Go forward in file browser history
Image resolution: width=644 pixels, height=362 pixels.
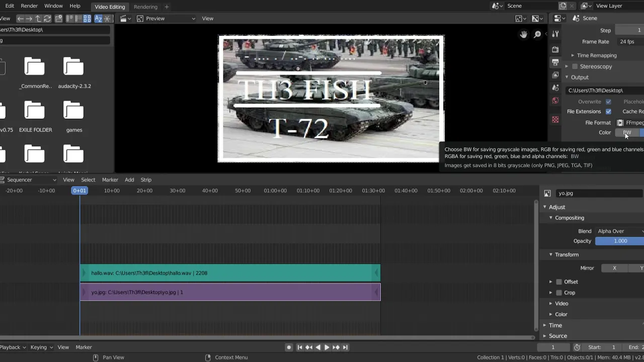[29, 19]
